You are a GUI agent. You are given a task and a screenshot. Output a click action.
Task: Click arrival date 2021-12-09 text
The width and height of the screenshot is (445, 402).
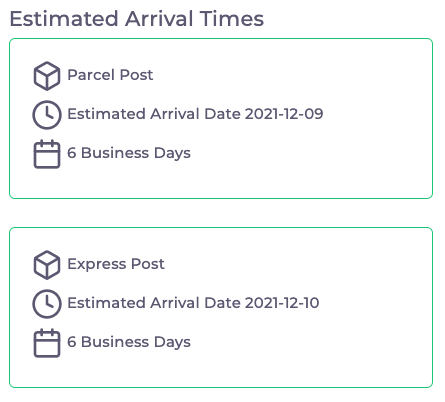284,114
